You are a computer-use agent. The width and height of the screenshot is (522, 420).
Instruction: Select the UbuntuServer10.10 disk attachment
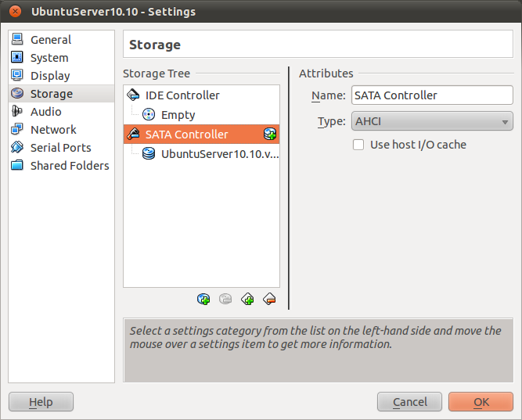219,154
